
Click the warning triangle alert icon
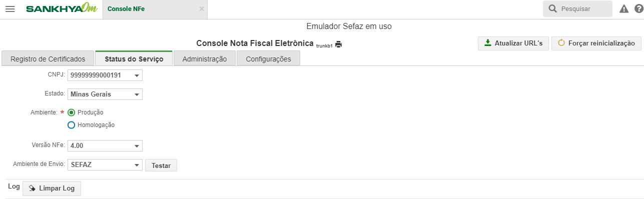tap(624, 9)
